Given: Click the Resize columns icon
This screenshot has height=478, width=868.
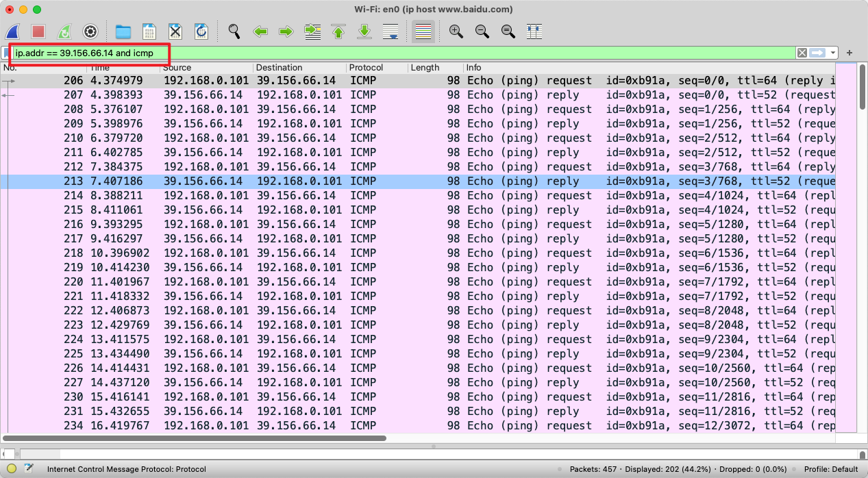Looking at the screenshot, I should [534, 32].
